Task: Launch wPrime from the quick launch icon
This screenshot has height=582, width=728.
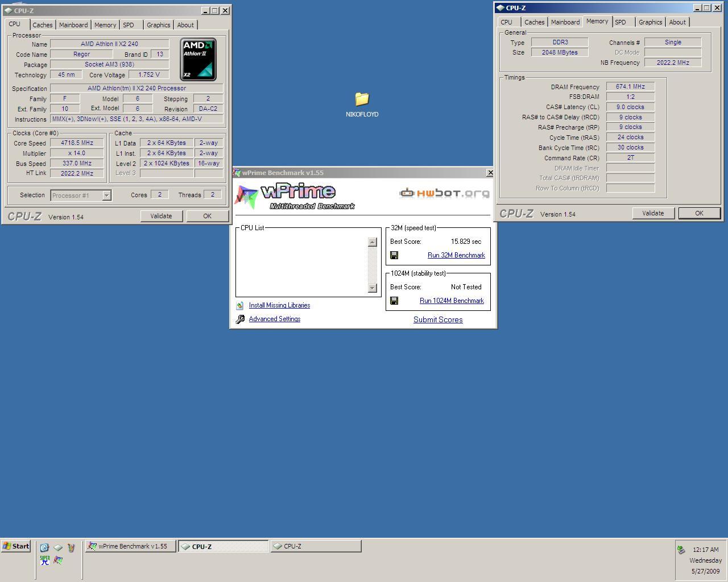Action: tap(58, 560)
